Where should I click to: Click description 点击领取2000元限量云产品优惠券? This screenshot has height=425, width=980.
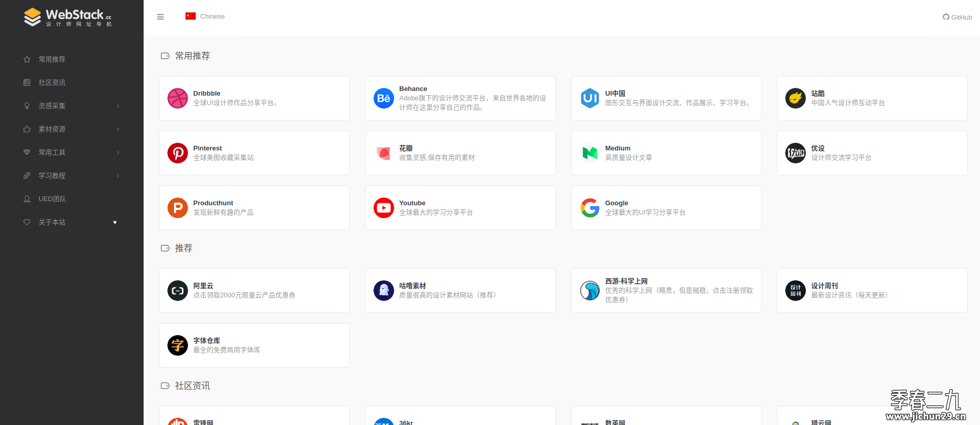244,295
